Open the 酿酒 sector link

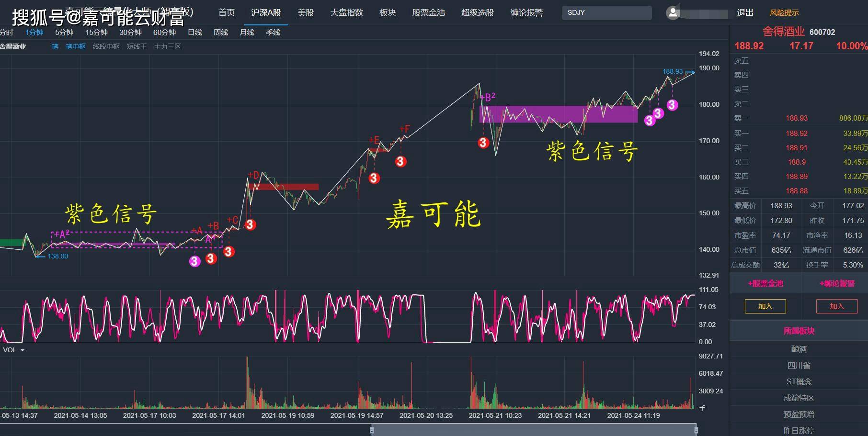tap(799, 349)
